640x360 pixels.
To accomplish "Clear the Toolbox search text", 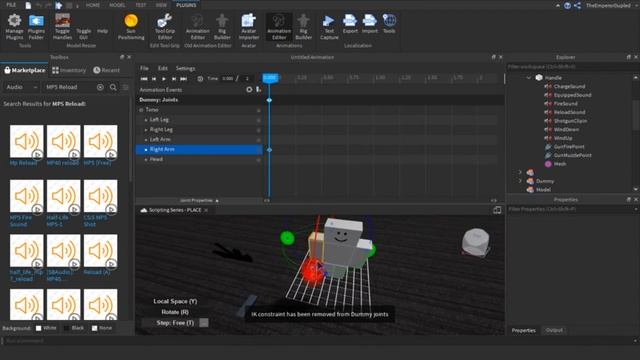I will 100,87.
